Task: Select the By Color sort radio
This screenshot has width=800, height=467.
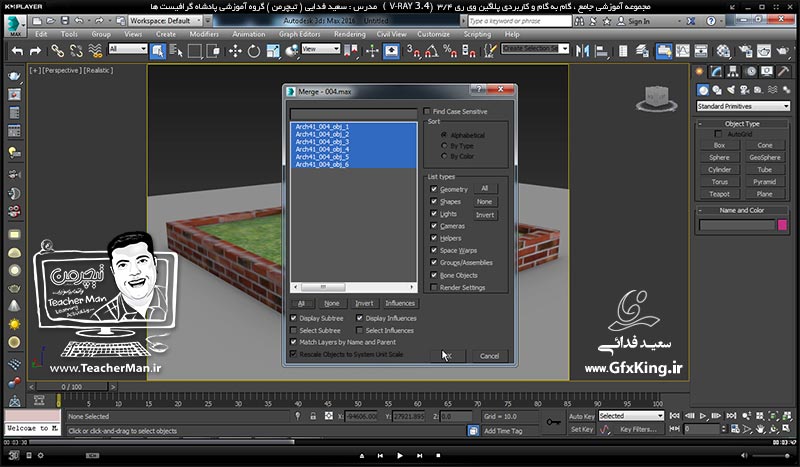Action: pos(444,156)
